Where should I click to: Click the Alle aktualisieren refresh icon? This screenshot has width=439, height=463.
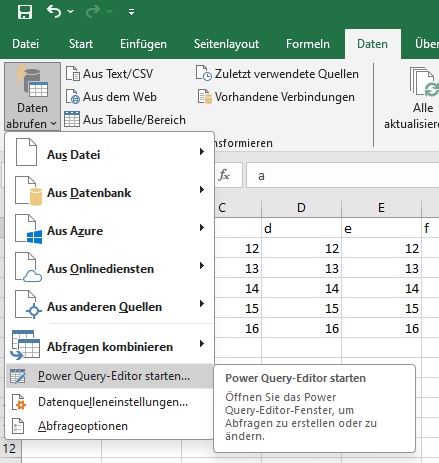click(424, 82)
